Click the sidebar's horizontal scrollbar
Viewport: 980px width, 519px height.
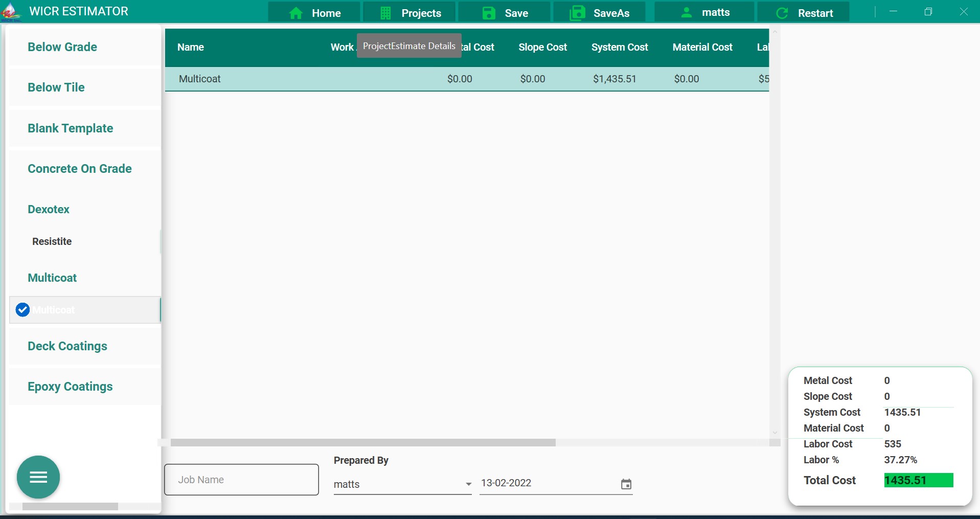click(x=70, y=506)
